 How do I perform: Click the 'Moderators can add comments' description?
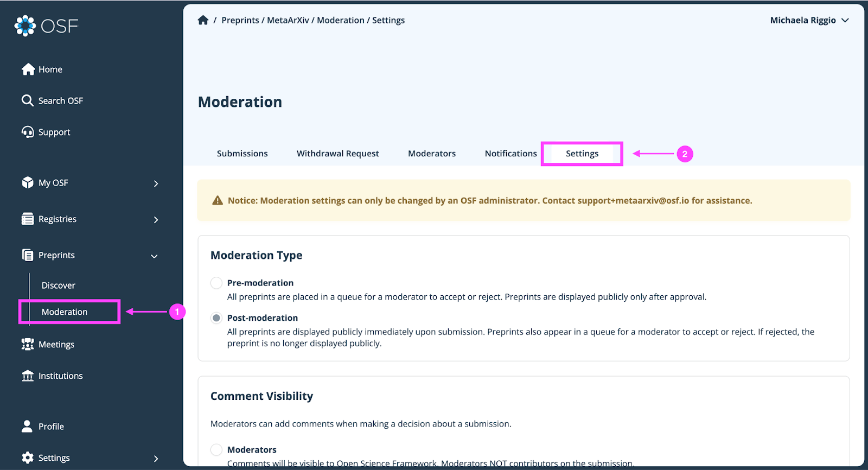361,424
